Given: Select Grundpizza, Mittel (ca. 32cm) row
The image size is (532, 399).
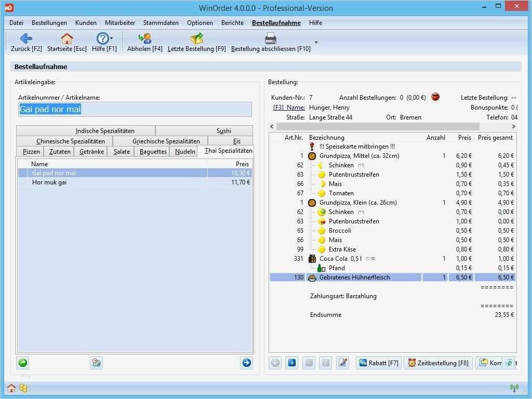Looking at the screenshot, I should pyautogui.click(x=393, y=156).
